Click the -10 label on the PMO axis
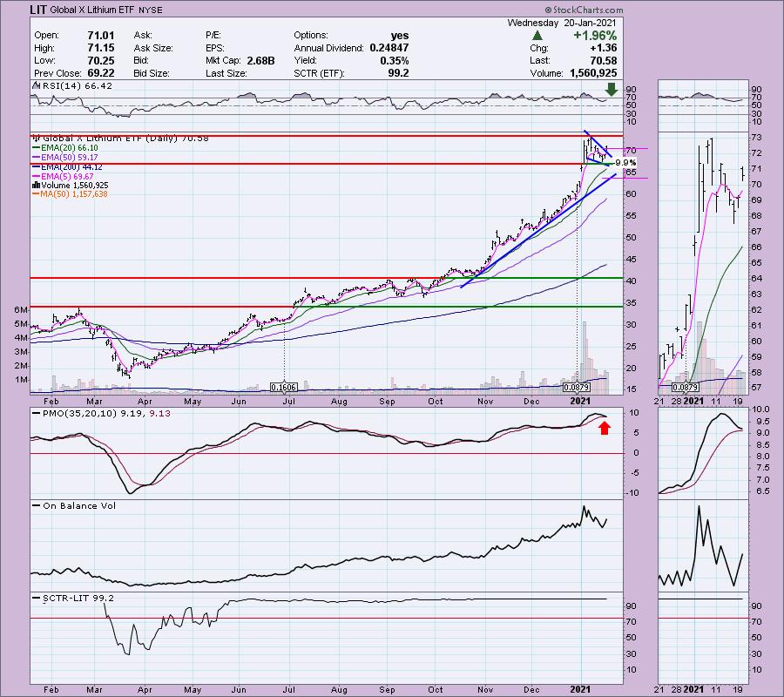Viewport: 784px width, 697px height. 632,493
